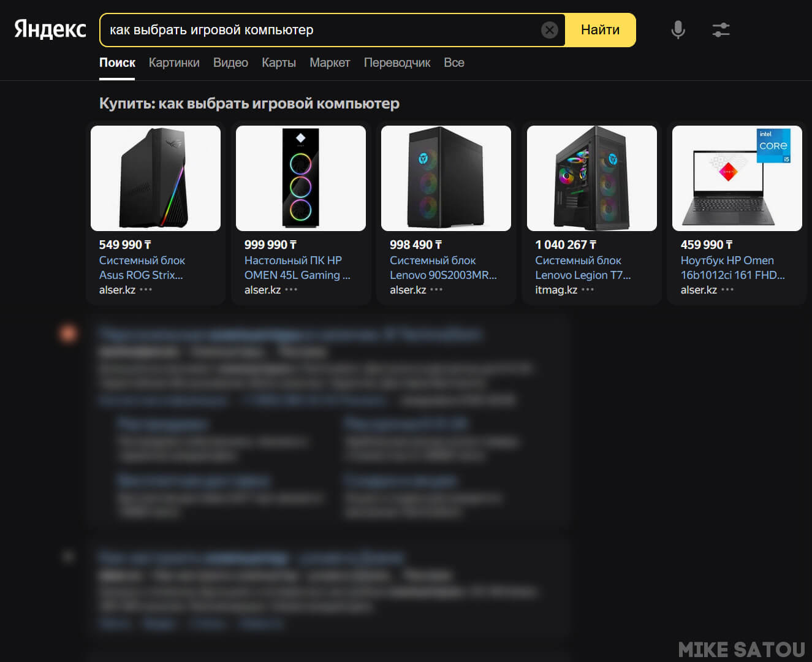This screenshot has width=812, height=662.
Task: Open search settings sliders icon
Action: point(721,29)
